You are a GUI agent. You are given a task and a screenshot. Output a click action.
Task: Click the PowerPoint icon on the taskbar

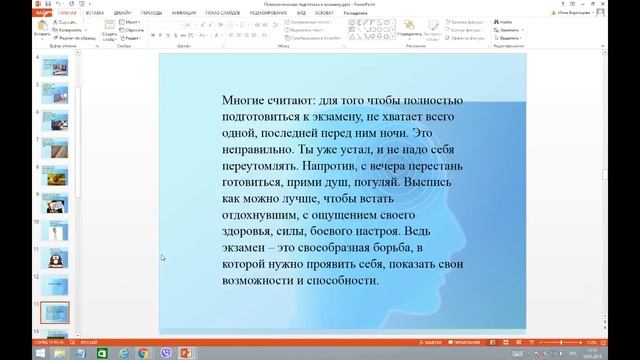187,353
